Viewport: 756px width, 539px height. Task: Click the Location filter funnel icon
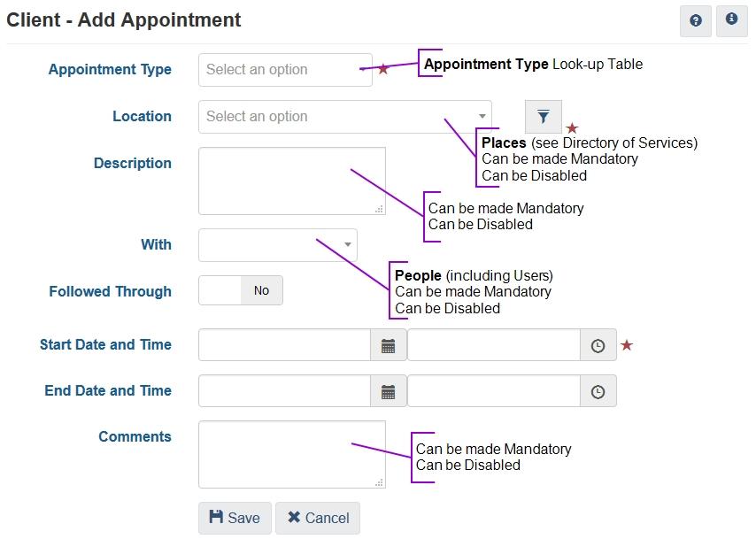[544, 117]
